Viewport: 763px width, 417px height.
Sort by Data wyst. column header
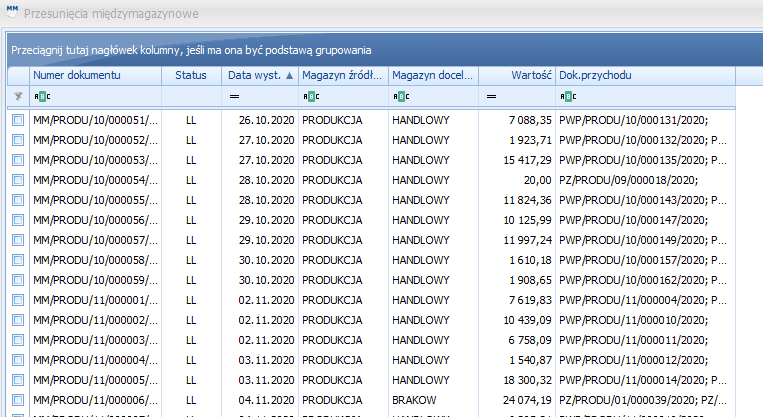point(260,75)
